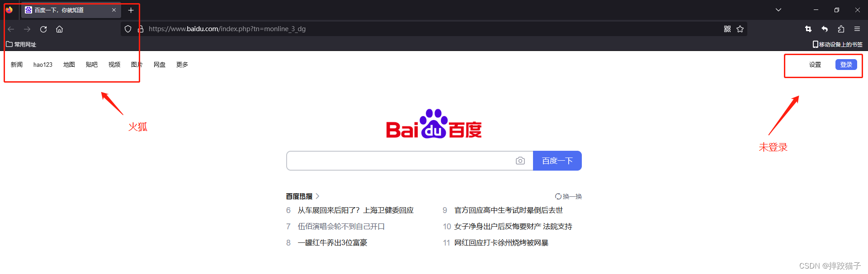Open 一罐红牛养出3位富豪

click(x=333, y=243)
